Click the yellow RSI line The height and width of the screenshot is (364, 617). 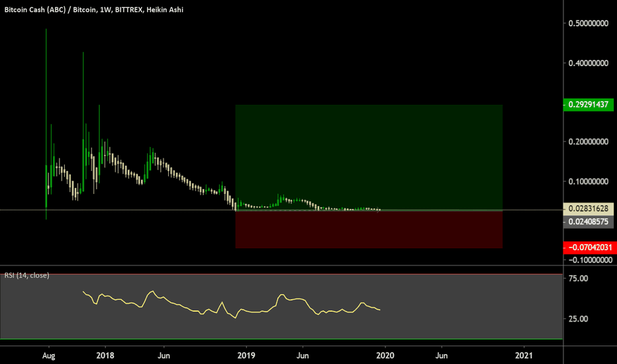[232, 304]
